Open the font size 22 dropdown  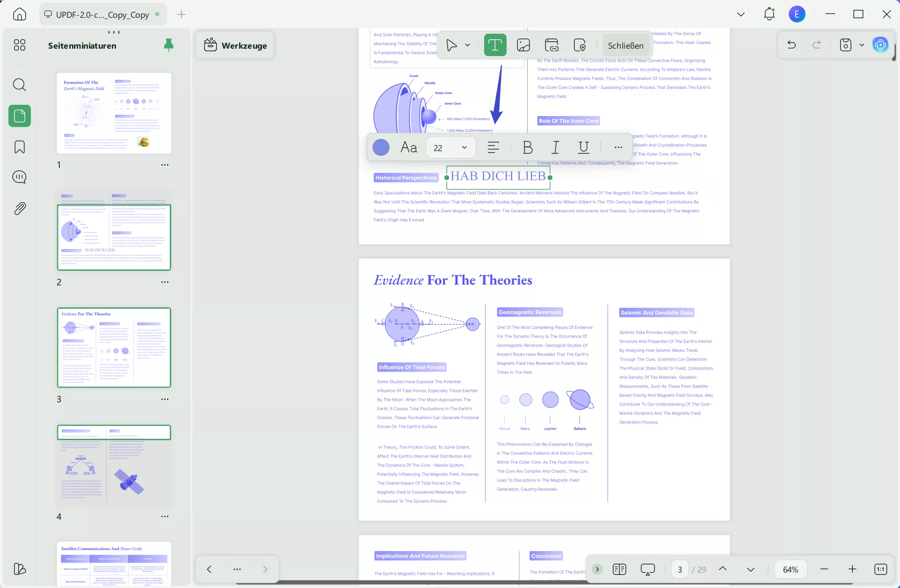[464, 148]
